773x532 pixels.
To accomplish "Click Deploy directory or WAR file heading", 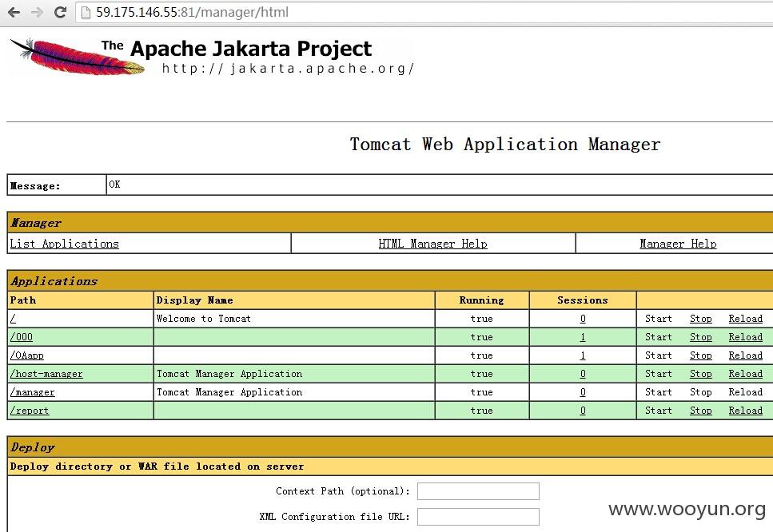I will pos(157,466).
